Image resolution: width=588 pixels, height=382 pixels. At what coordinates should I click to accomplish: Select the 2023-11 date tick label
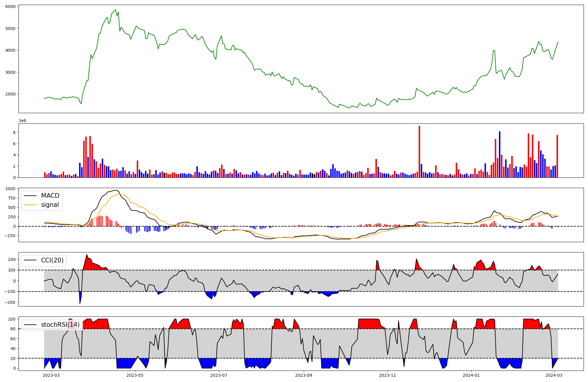pyautogui.click(x=387, y=375)
